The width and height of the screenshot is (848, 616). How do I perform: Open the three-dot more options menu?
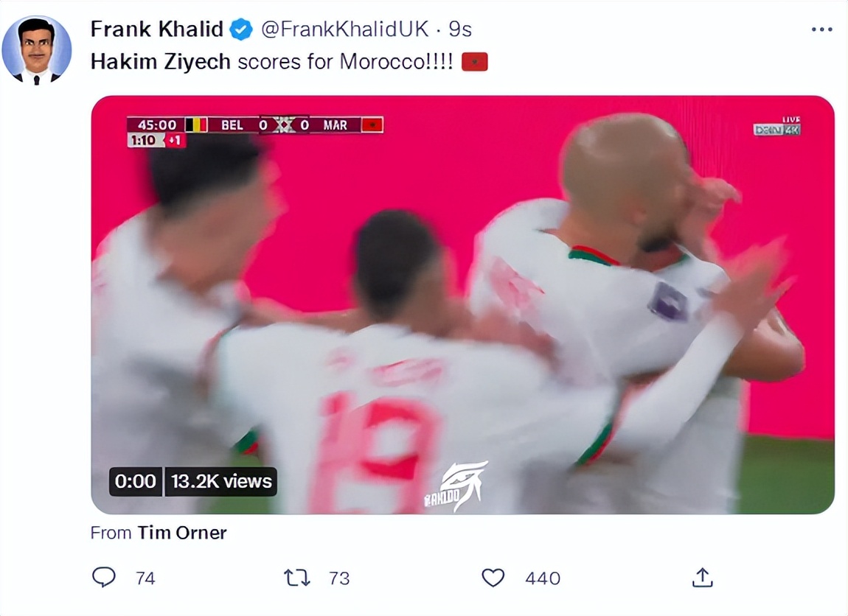pyautogui.click(x=822, y=29)
